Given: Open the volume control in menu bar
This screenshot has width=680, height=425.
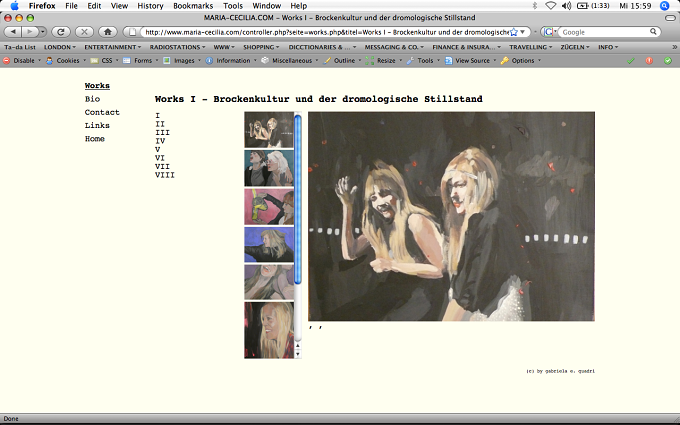Looking at the screenshot, I should (566, 6).
